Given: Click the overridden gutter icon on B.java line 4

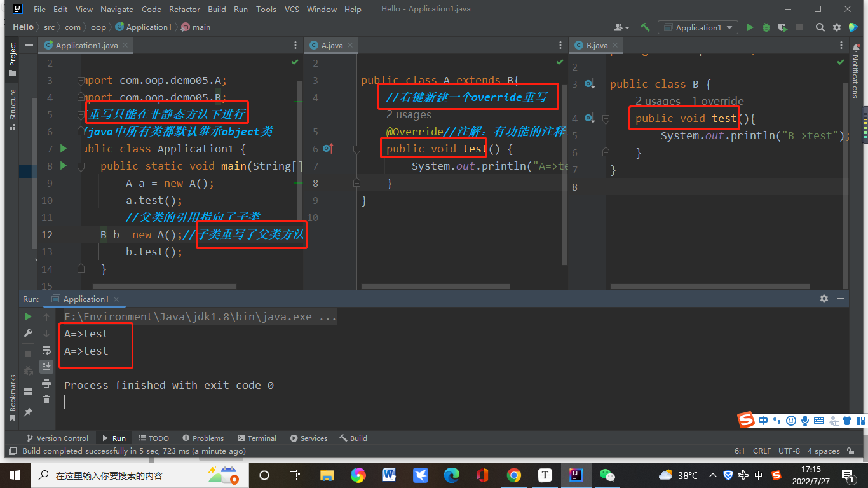Looking at the screenshot, I should [590, 118].
